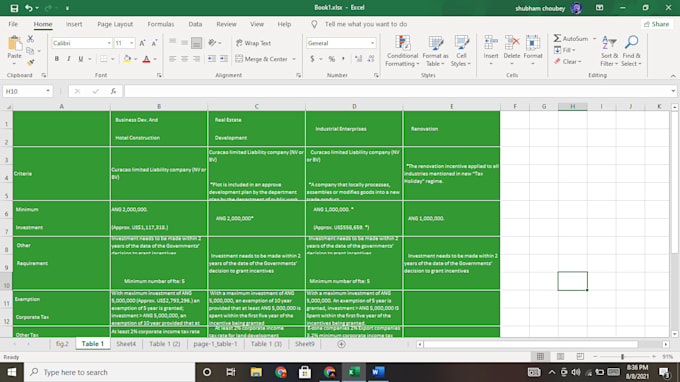680x382 pixels.
Task: Switch to the Insert ribbon tab
Action: [x=74, y=24]
